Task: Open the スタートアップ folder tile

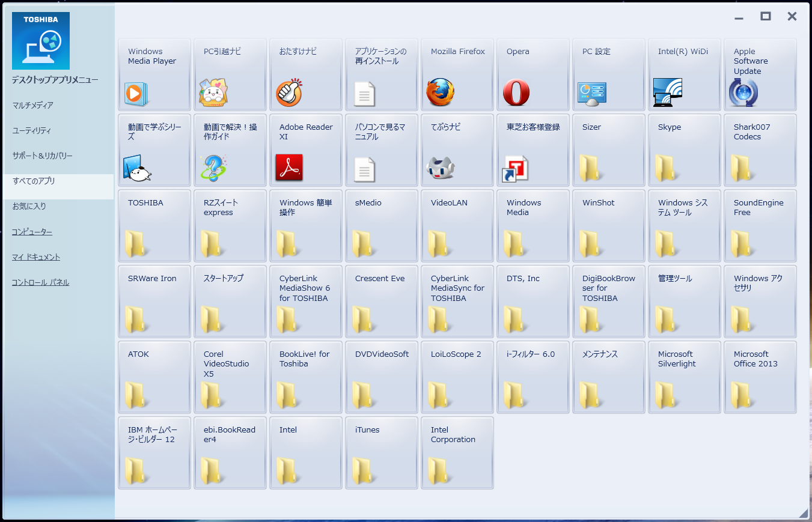Action: 230,302
